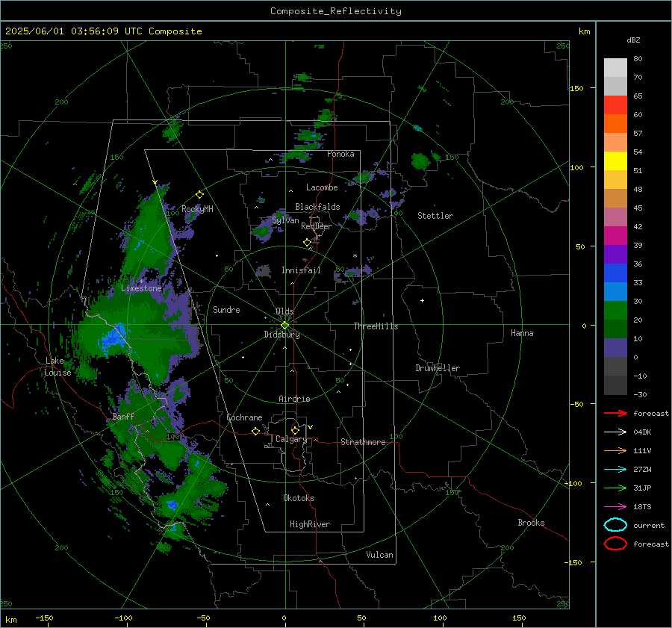
Task: Click the RockyMH label
Action: (197, 209)
